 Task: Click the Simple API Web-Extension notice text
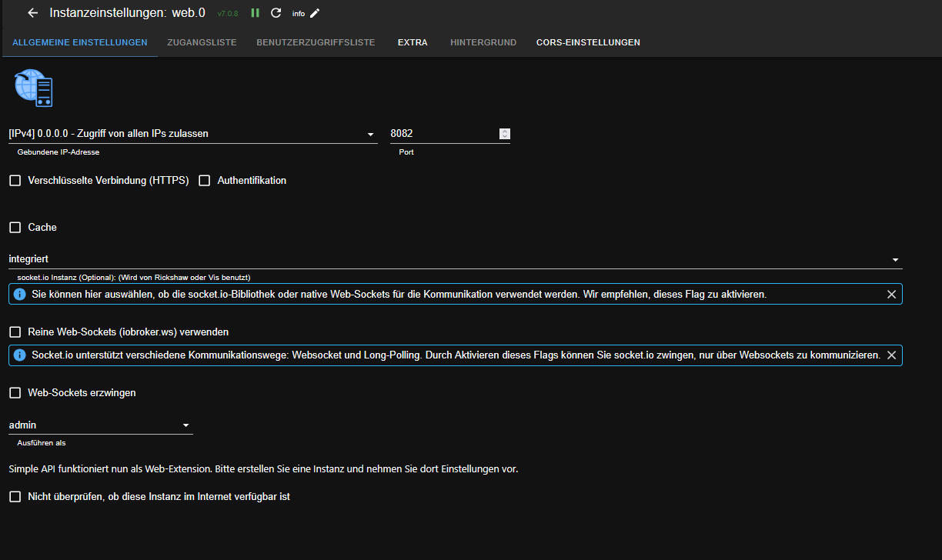263,468
